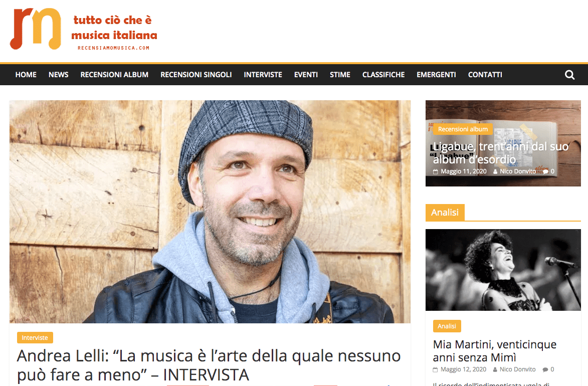
Task: Open the INTERVISTE menu item
Action: click(263, 75)
